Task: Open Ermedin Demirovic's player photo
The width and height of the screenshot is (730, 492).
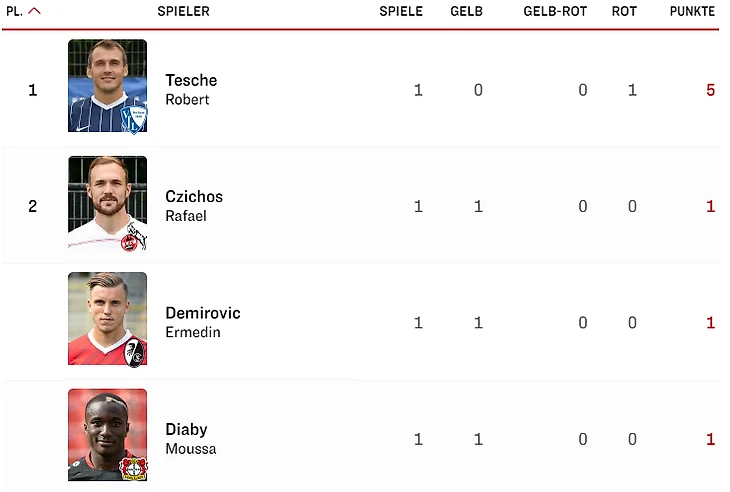Action: pos(107,319)
